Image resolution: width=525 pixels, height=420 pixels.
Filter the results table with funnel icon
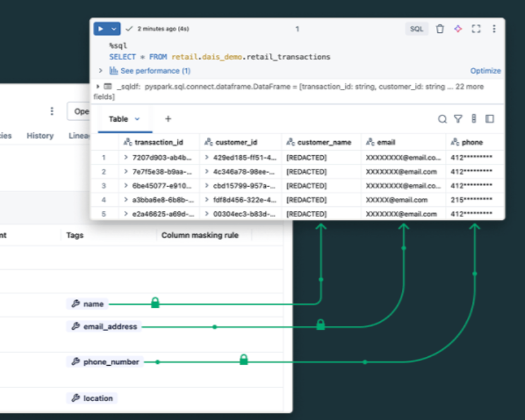click(458, 119)
